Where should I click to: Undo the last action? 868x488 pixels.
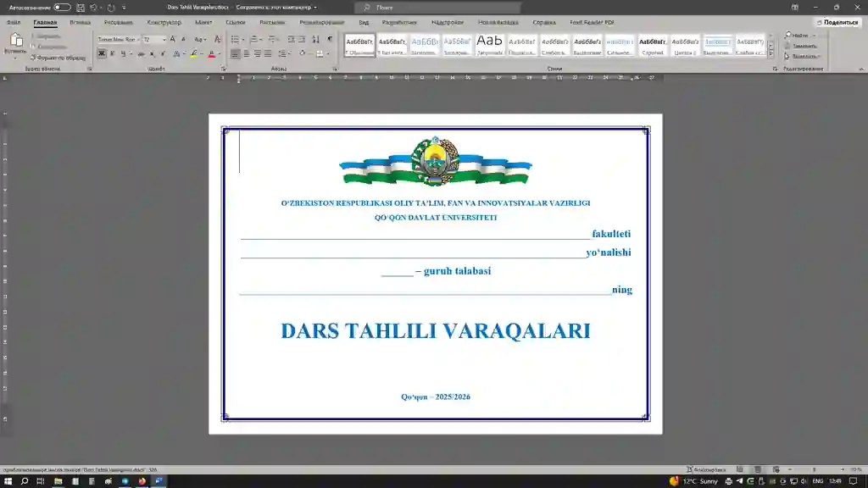point(93,7)
